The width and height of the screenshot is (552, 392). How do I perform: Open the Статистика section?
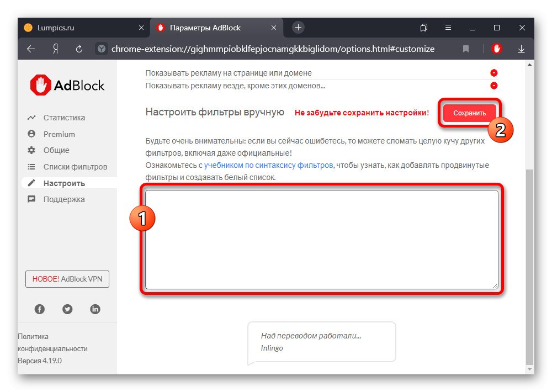[x=64, y=118]
